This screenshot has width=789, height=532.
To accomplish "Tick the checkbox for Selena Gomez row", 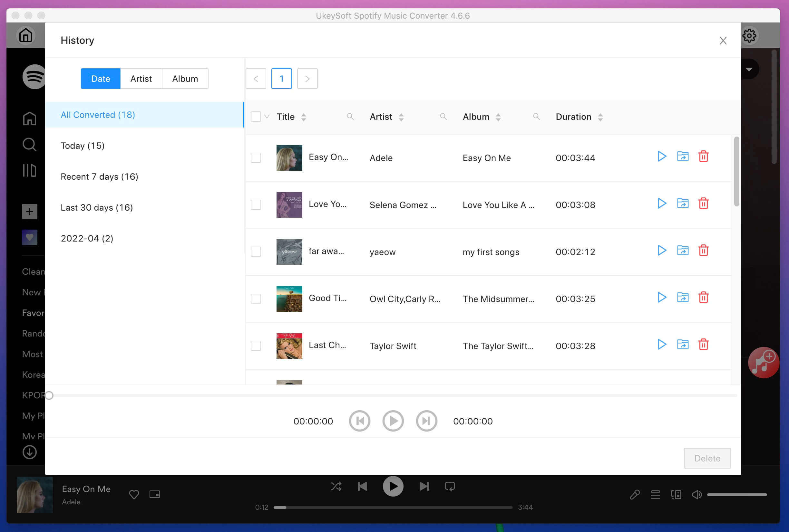I will coord(256,205).
